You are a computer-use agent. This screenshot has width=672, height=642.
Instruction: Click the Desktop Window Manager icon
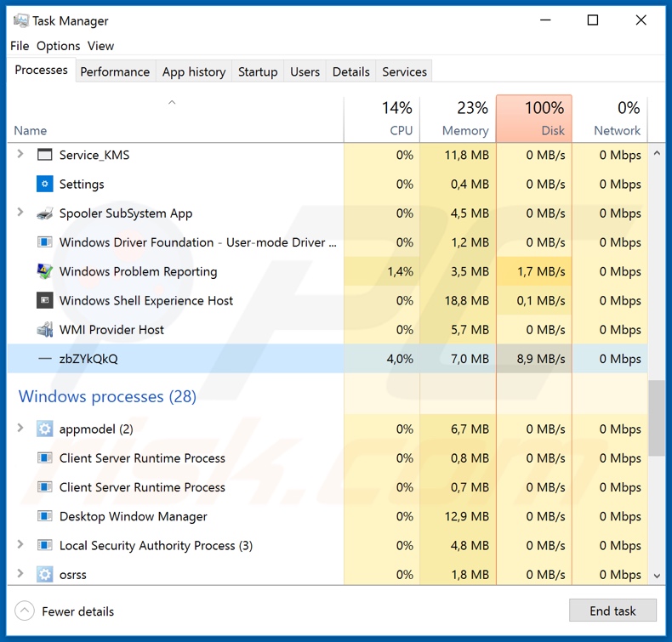pyautogui.click(x=44, y=516)
